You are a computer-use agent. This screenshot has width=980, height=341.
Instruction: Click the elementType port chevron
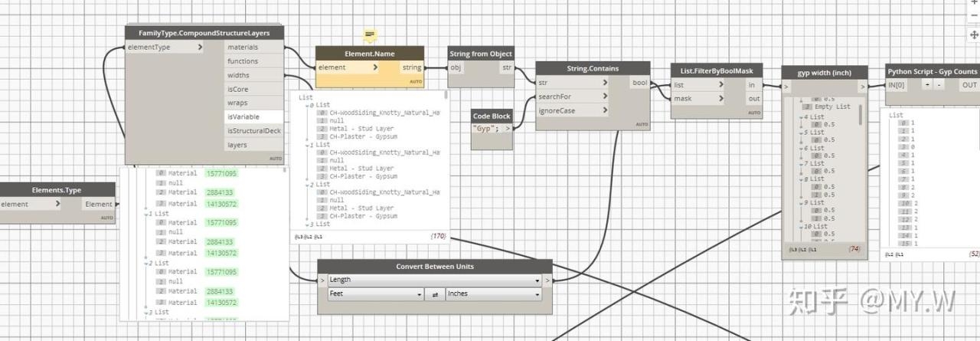[201, 48]
